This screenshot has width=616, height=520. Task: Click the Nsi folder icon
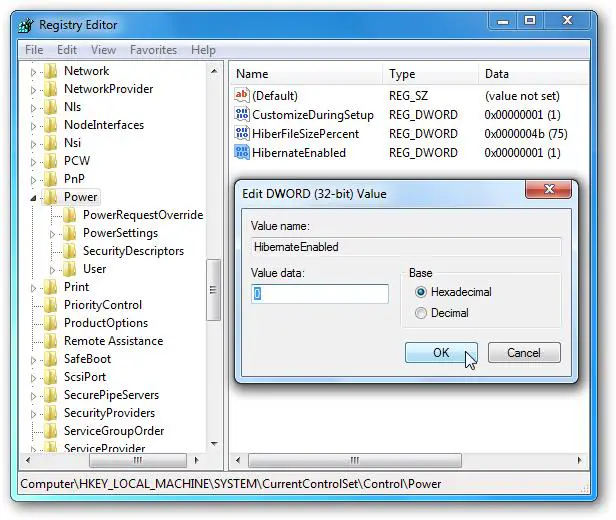[51, 143]
